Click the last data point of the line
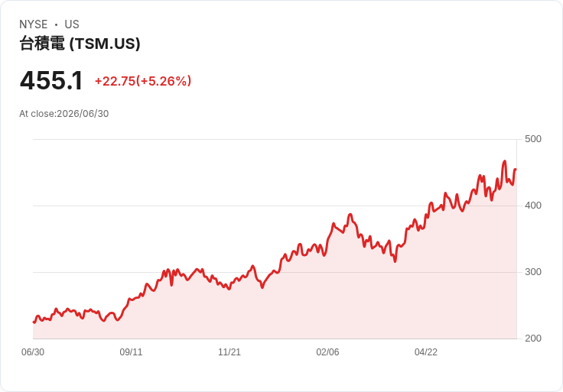This screenshot has width=563, height=392. [x=516, y=170]
